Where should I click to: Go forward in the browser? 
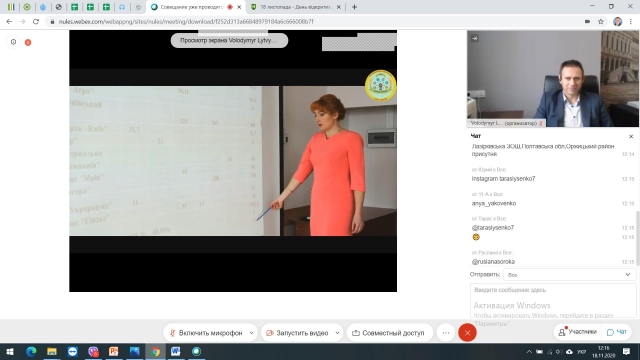[22, 22]
